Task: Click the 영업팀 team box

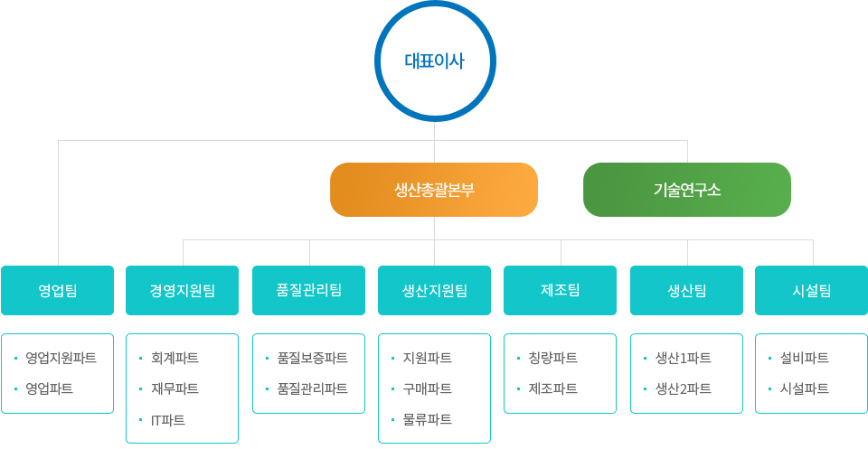Action: tap(58, 290)
